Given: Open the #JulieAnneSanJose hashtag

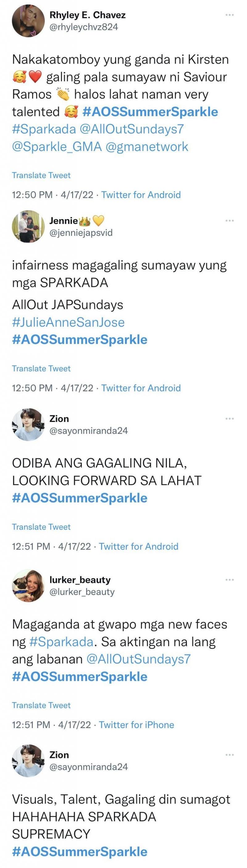Looking at the screenshot, I should 68,322.
